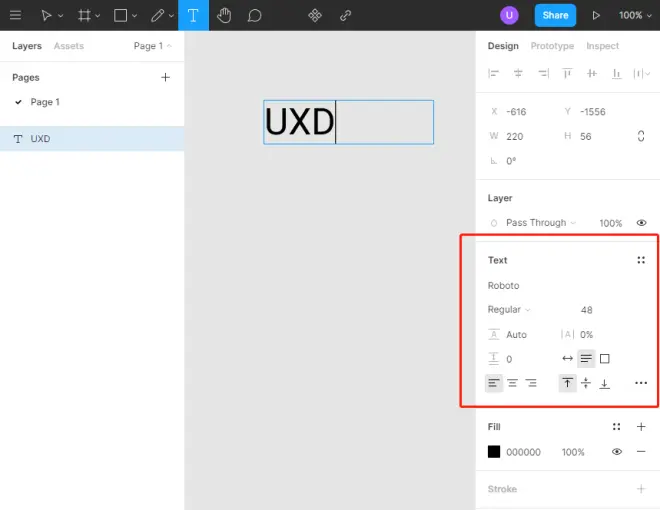
Task: Click align bottom icon
Action: (x=617, y=74)
